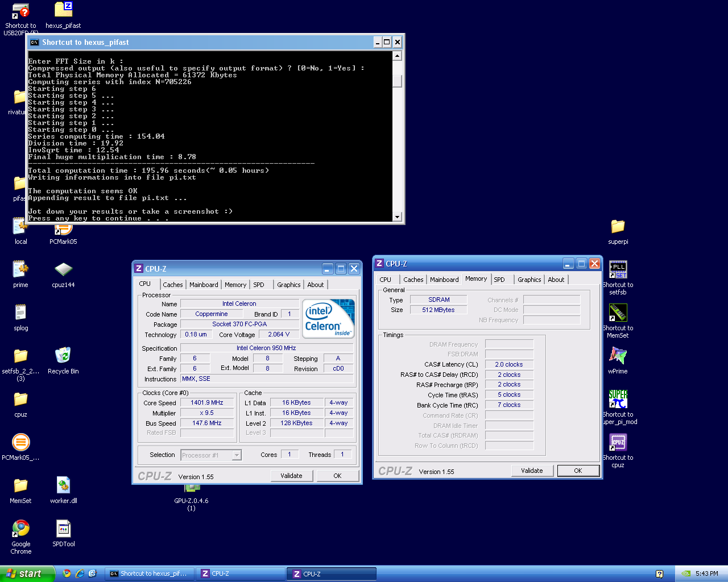Open the Shortcut to MemSet icon
The image size is (728, 582).
pos(618,312)
